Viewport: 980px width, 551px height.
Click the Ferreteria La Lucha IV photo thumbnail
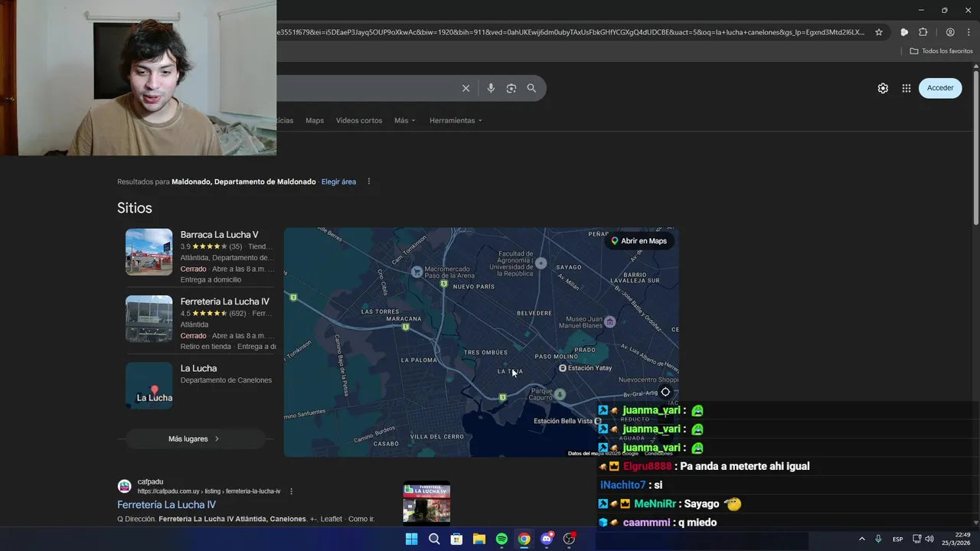click(149, 319)
